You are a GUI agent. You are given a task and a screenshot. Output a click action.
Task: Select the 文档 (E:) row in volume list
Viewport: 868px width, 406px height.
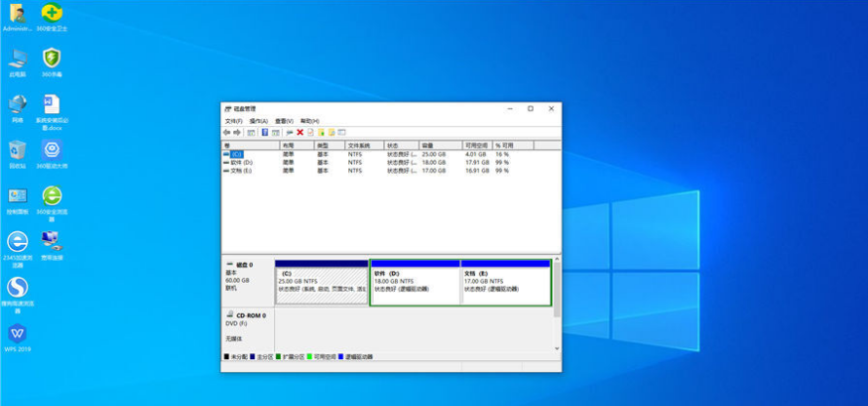pos(239,170)
